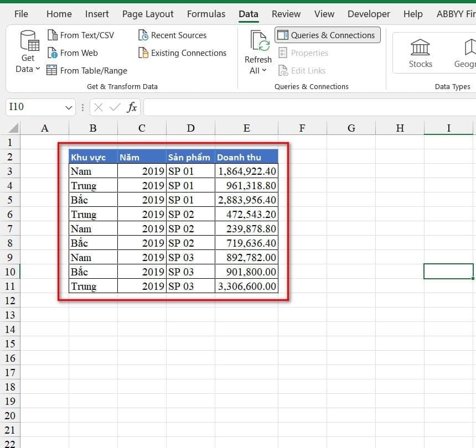Open the Page Layout tab
This screenshot has width=476, height=448.
pos(148,14)
